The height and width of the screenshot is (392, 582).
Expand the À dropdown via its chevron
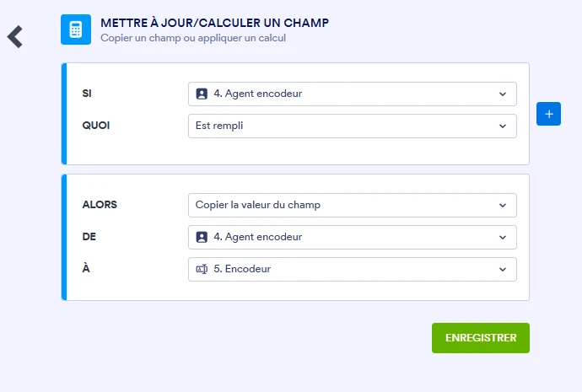503,269
